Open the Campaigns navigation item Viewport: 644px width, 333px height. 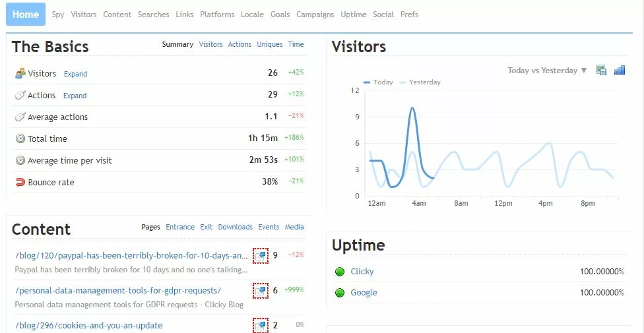[315, 15]
